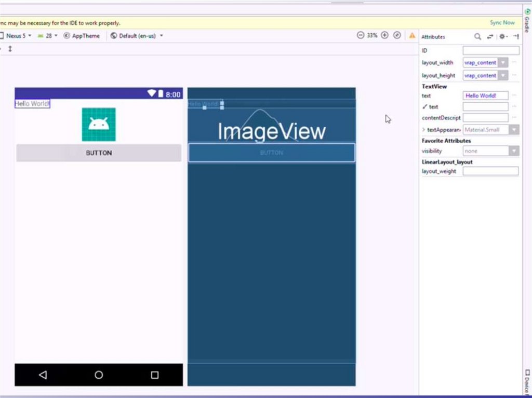Open the Nexus 5 device selector
The width and height of the screenshot is (532, 398).
[x=19, y=36]
